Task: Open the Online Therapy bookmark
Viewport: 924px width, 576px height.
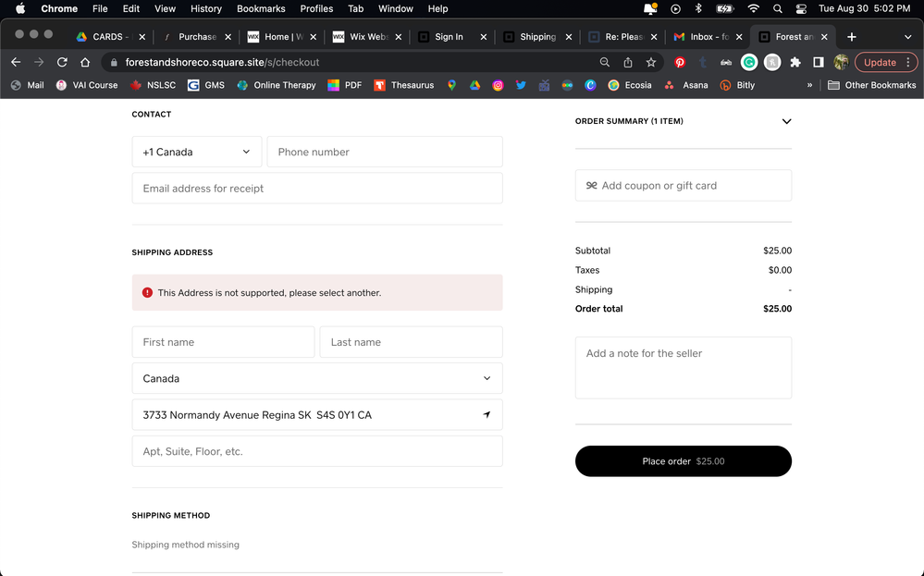Action: 277,85
